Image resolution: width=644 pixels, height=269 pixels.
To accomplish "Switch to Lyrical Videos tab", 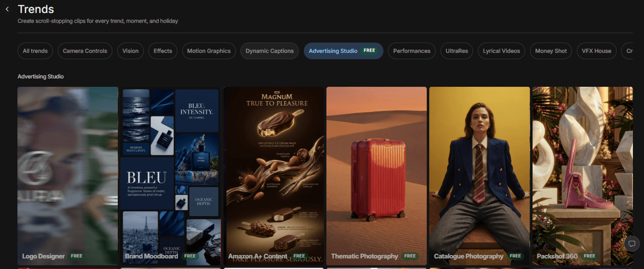I will [501, 51].
